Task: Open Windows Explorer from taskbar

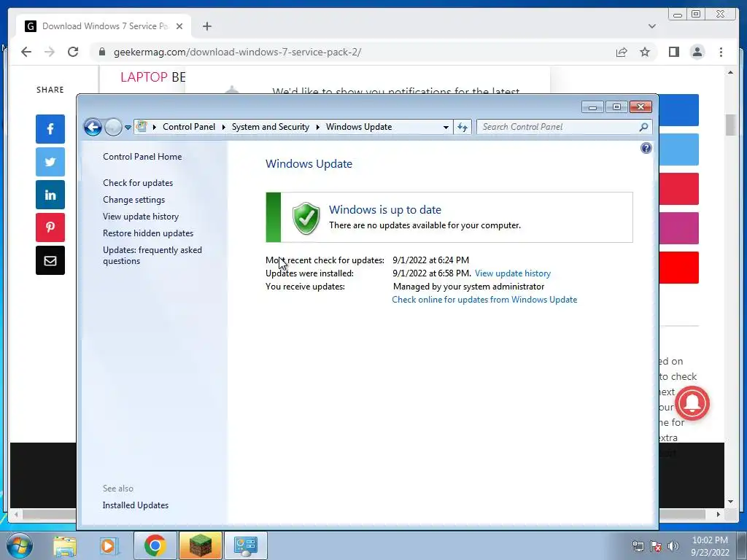Action: tap(65, 545)
